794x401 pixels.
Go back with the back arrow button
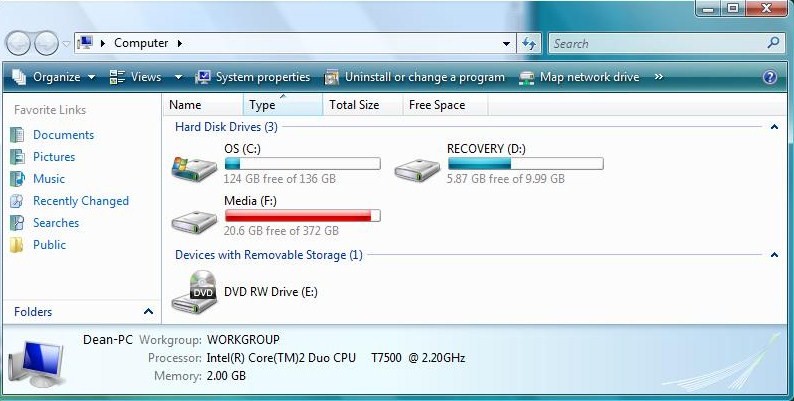(19, 43)
